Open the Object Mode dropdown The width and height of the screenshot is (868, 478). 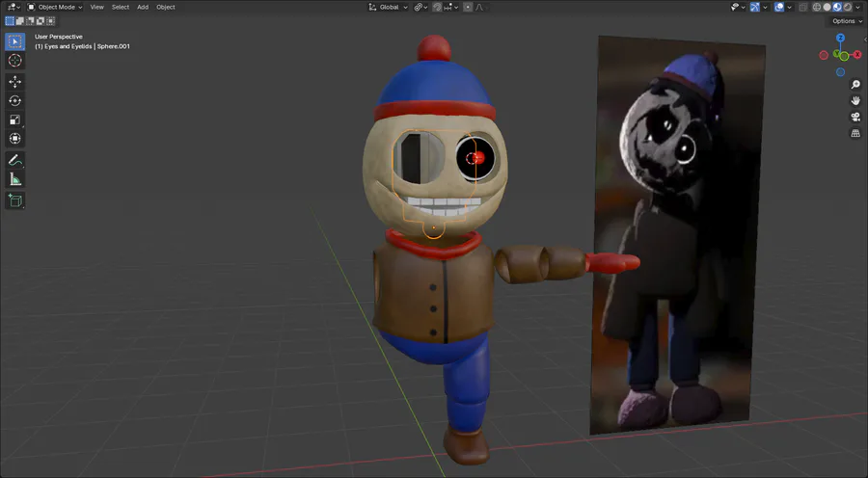[x=55, y=7]
